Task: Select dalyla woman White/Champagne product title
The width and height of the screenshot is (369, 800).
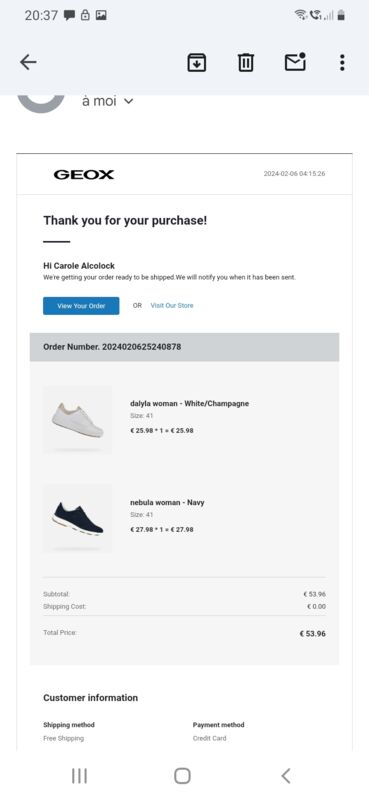Action: (x=189, y=404)
